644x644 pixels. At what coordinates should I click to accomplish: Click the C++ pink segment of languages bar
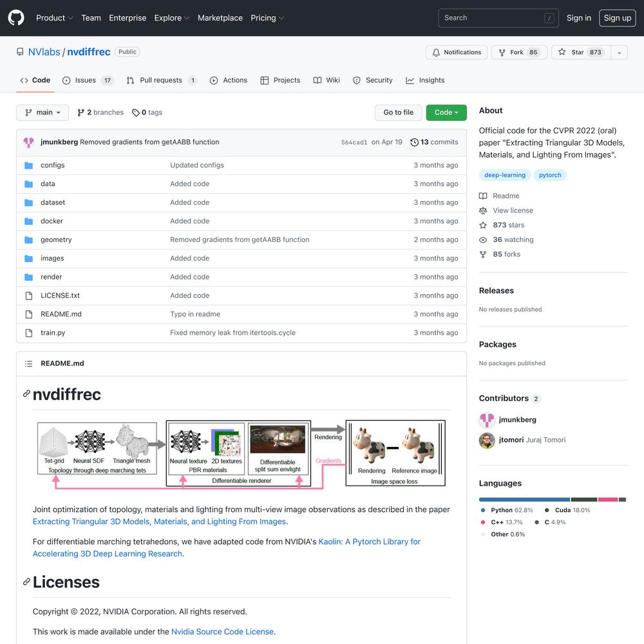(609, 500)
